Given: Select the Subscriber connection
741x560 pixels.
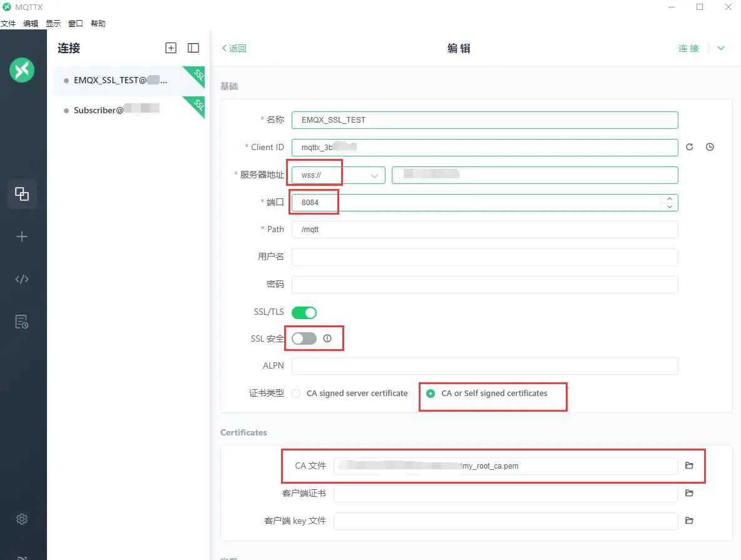Looking at the screenshot, I should pos(128,110).
